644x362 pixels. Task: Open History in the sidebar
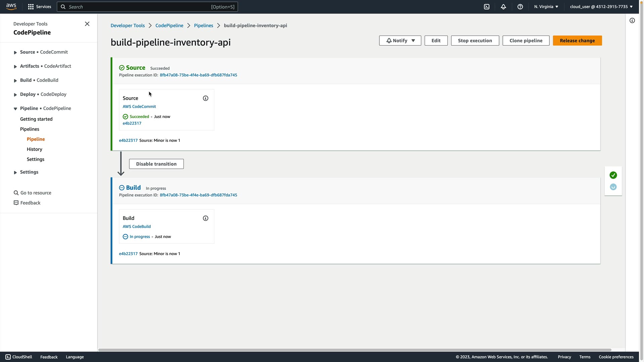point(35,149)
